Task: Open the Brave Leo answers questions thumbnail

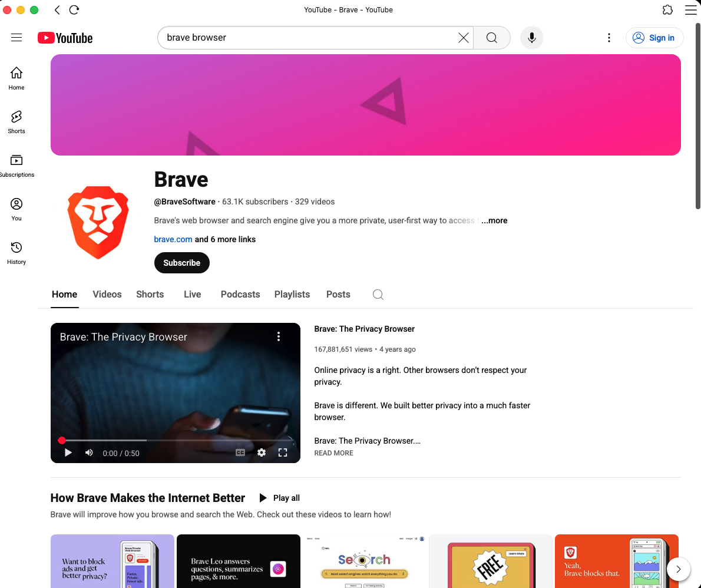Action: [239, 561]
